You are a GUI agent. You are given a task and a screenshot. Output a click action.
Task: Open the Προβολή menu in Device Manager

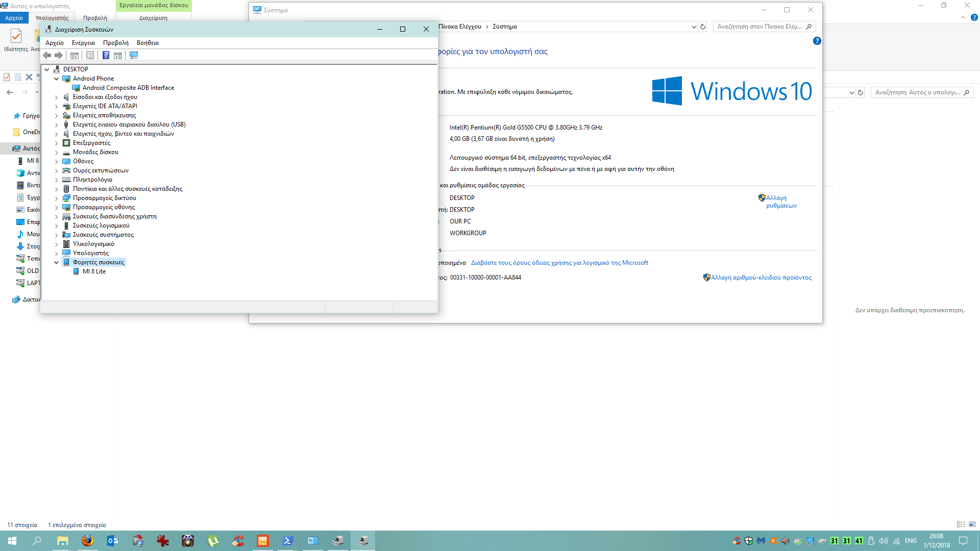pyautogui.click(x=115, y=43)
